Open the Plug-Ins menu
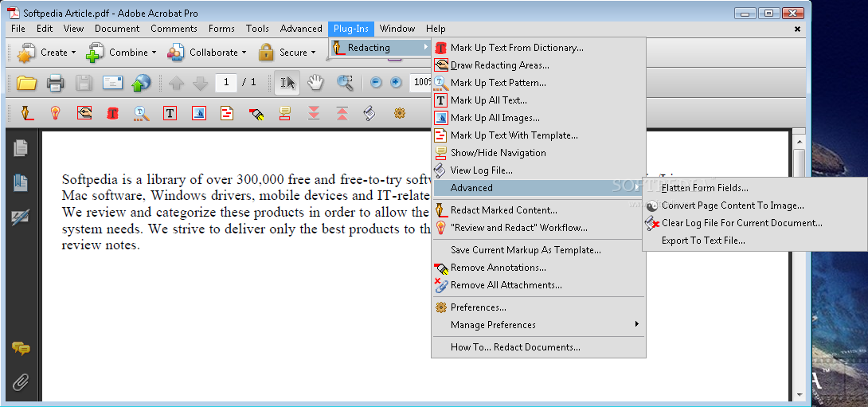Image resolution: width=868 pixels, height=407 pixels. click(351, 29)
